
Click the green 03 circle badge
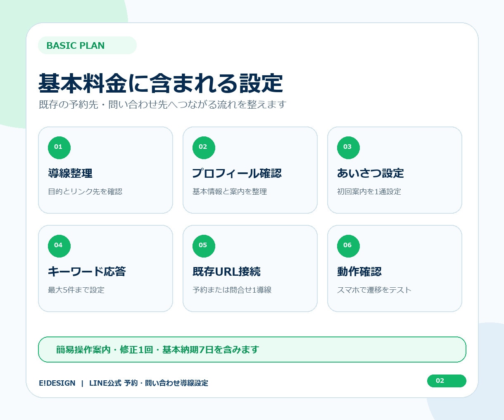tap(348, 148)
